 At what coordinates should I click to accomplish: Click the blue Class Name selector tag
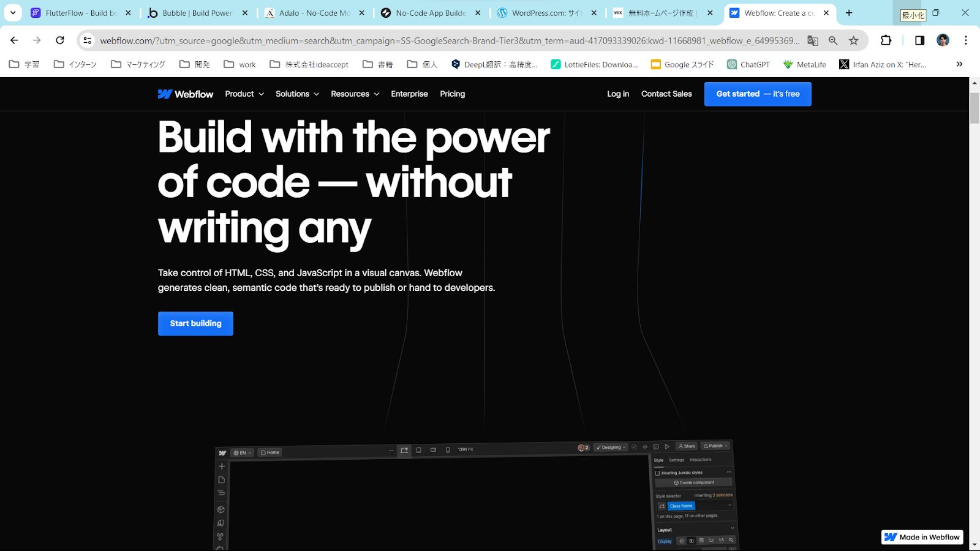pyautogui.click(x=681, y=506)
